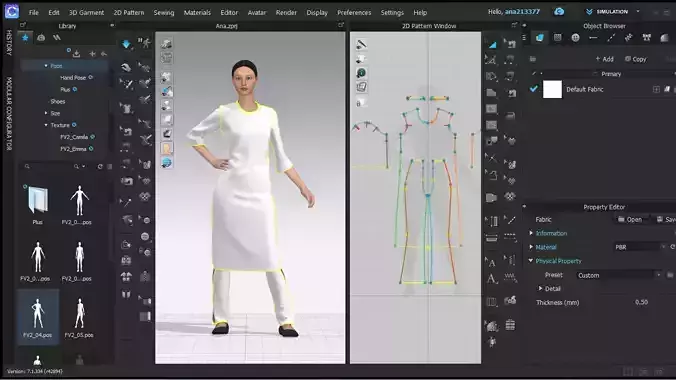Click the globe icon in 3D view toolbar
676x380 pixels.
[167, 163]
